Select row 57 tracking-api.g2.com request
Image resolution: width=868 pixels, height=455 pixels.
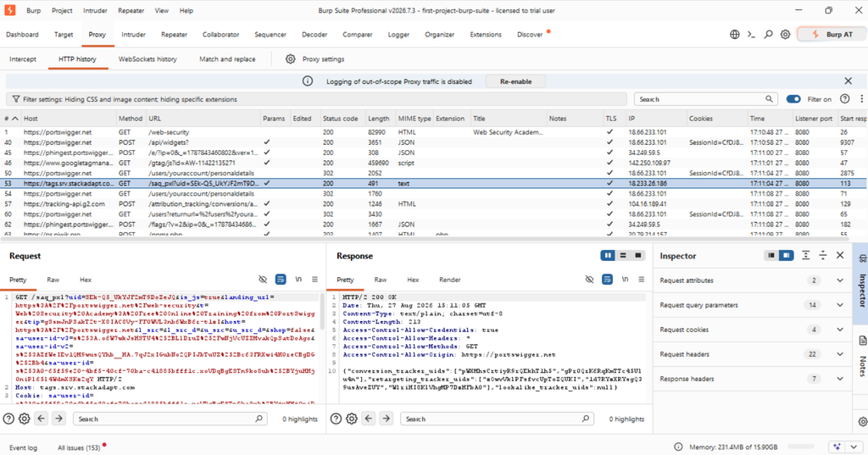[x=434, y=203]
